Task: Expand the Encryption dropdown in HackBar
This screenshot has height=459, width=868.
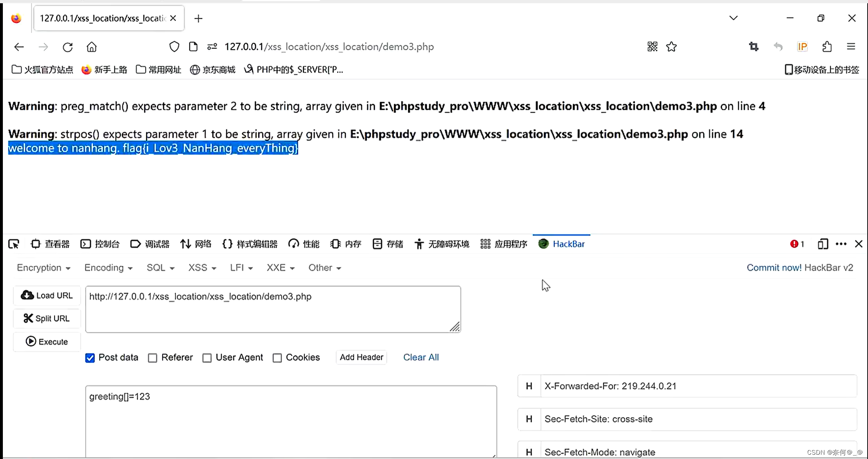Action: point(43,268)
